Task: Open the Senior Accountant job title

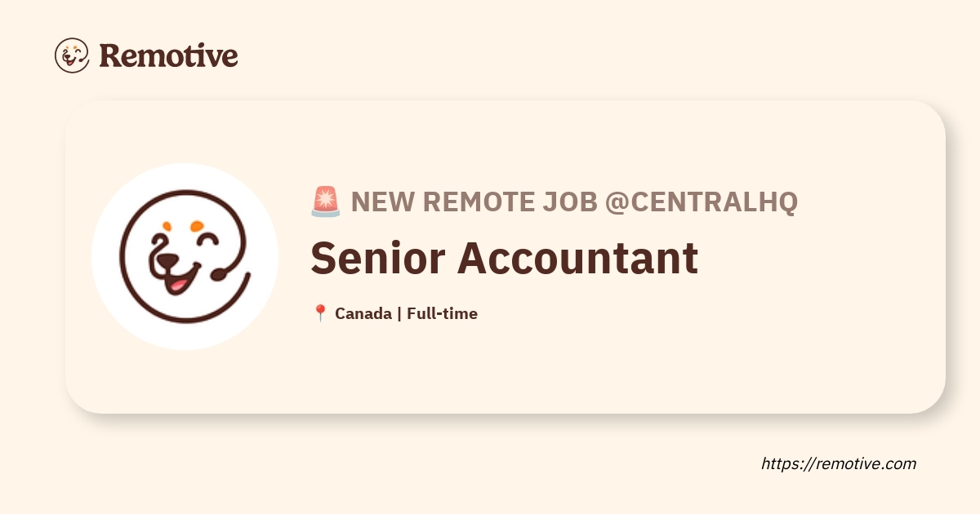Action: tap(504, 258)
